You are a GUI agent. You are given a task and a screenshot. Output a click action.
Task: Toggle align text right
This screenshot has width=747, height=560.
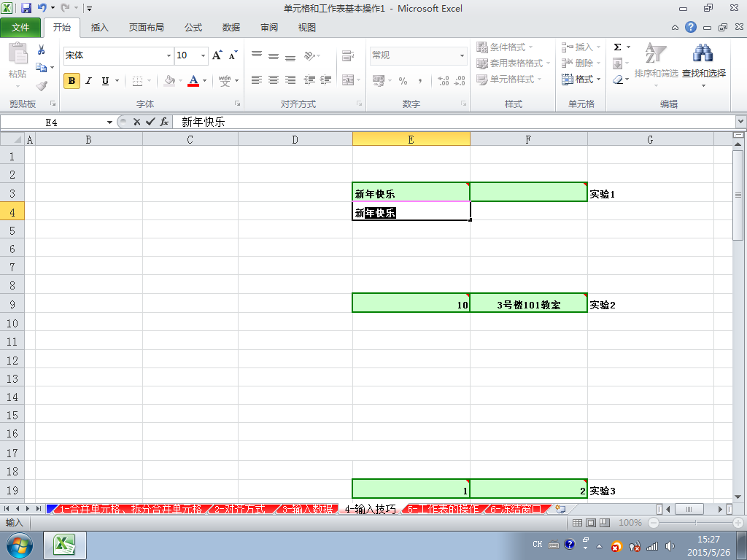pos(290,80)
